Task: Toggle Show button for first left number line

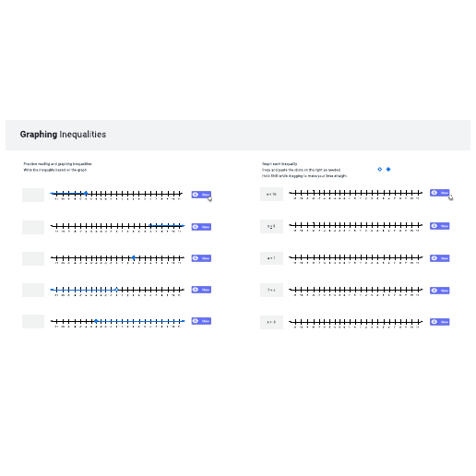Action: point(201,195)
